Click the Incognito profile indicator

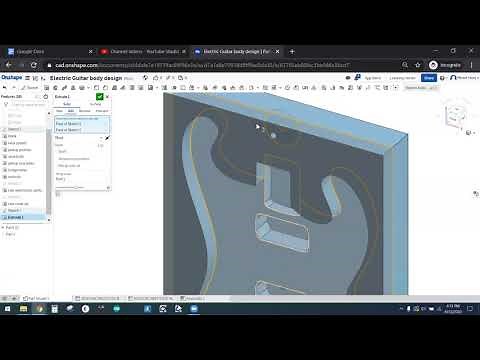(445, 65)
